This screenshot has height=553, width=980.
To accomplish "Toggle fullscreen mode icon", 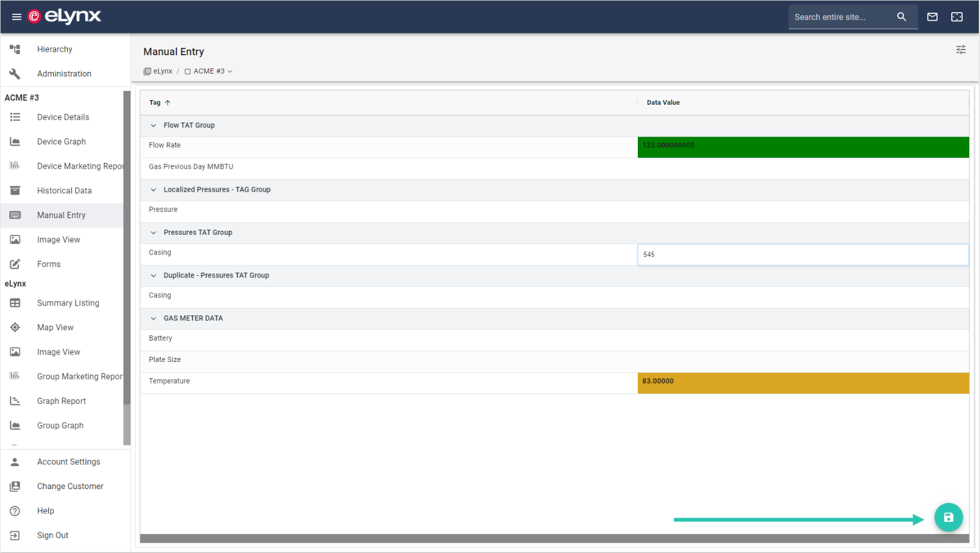I will tap(957, 17).
